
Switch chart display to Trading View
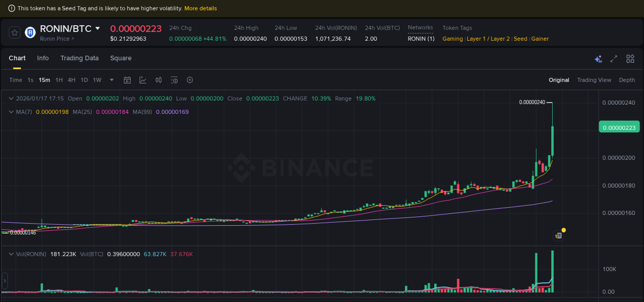[594, 80]
